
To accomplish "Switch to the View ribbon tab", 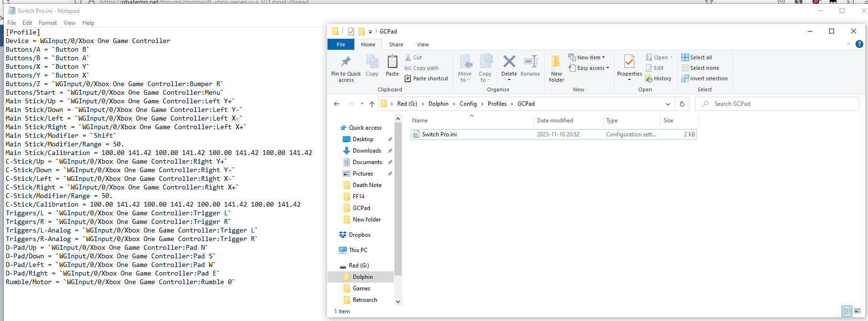I will pos(423,44).
